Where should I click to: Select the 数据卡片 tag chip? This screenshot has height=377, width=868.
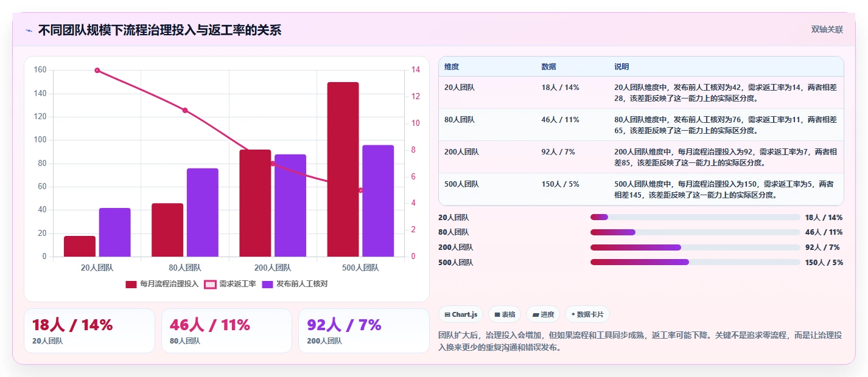587,314
